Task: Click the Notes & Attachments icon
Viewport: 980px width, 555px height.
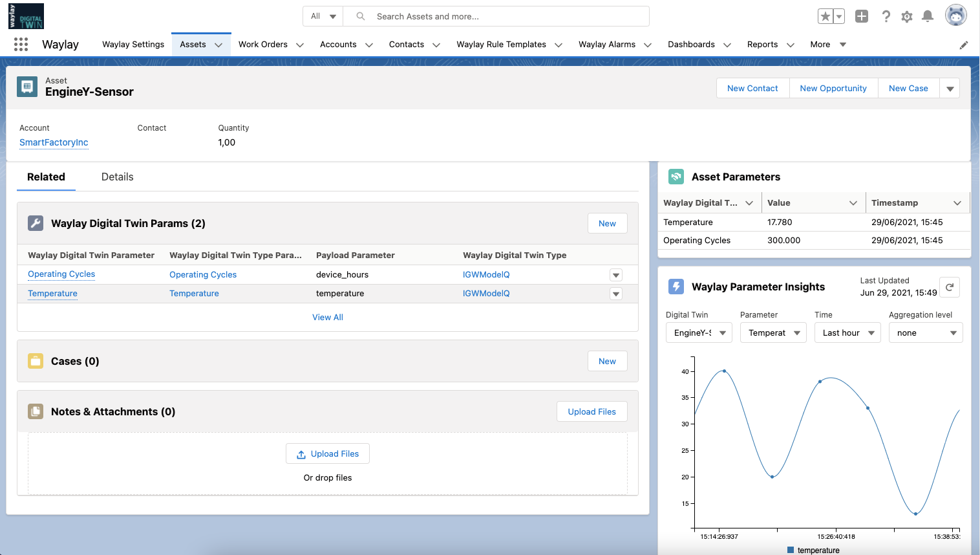Action: [x=36, y=411]
